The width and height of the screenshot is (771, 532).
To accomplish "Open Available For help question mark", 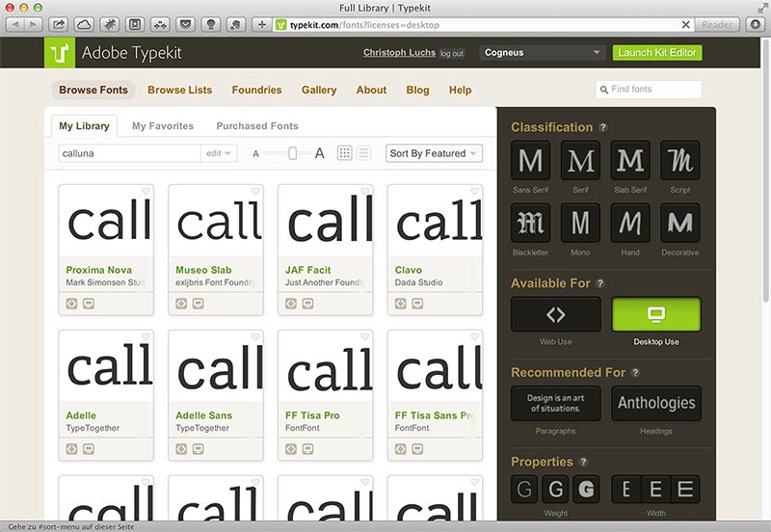I will point(599,283).
